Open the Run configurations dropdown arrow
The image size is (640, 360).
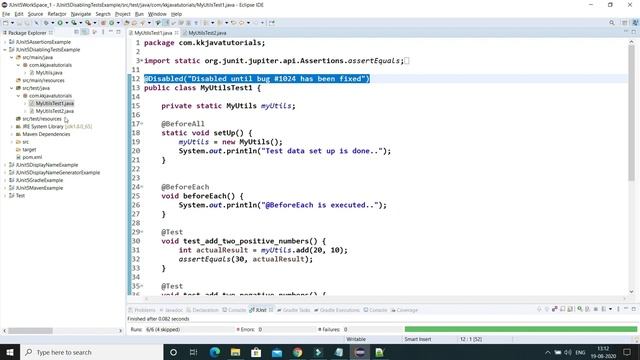67,23
